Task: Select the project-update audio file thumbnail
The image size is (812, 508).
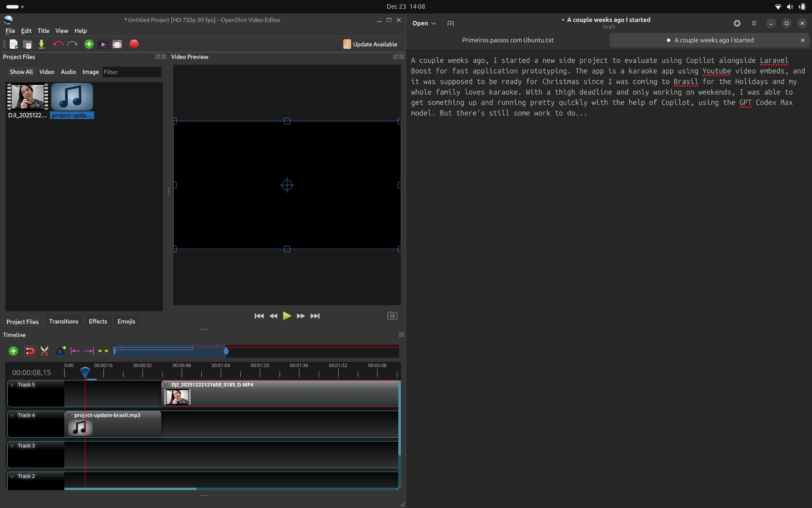Action: pyautogui.click(x=72, y=97)
